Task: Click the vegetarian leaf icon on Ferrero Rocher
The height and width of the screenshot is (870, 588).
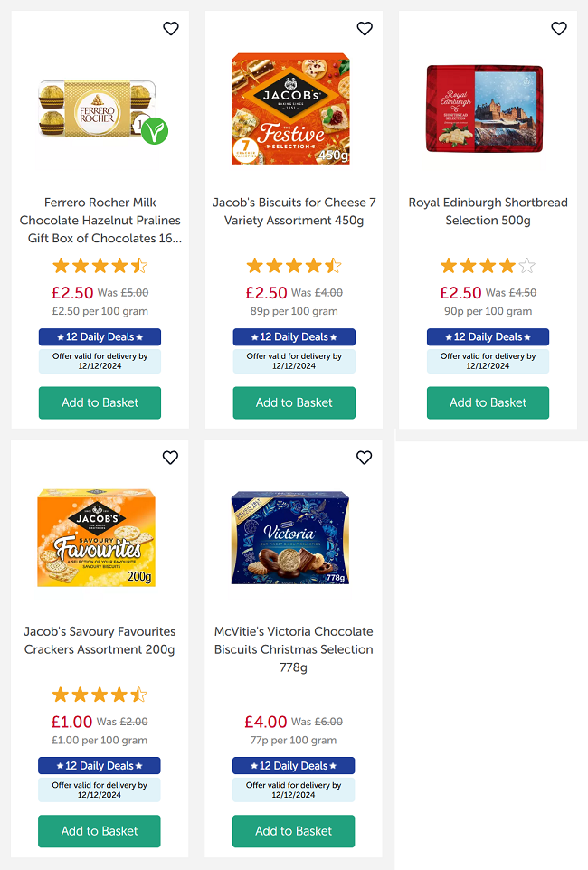Action: click(155, 131)
